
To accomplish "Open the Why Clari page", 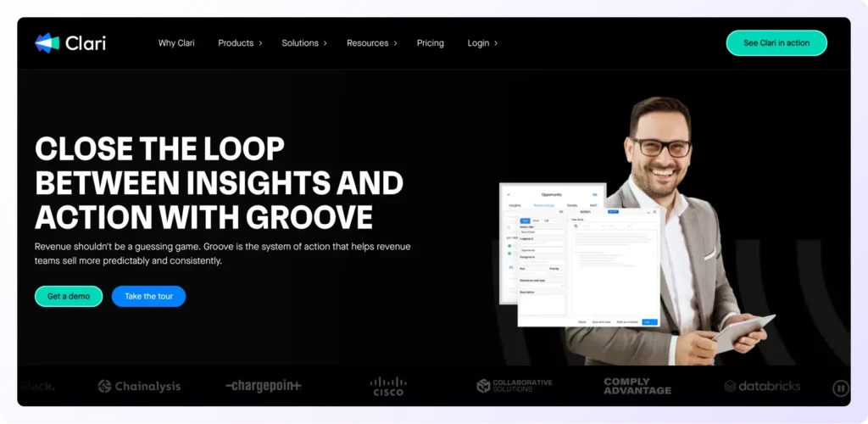I will click(x=176, y=43).
